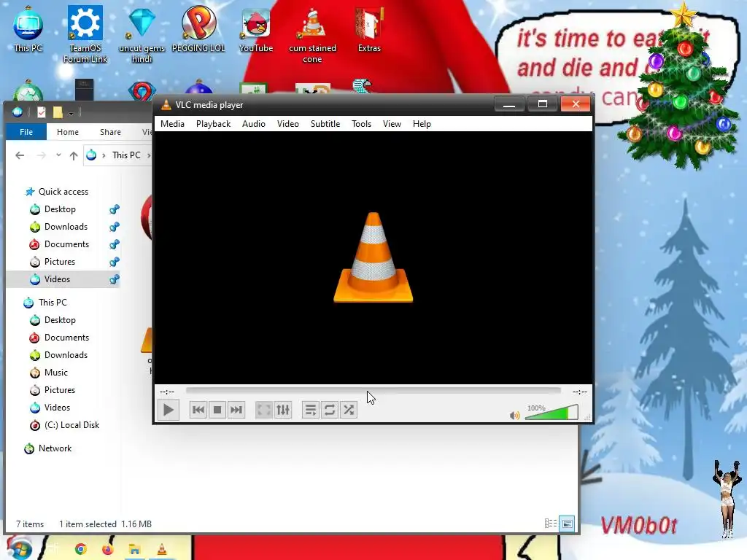Open Music under This PC
The height and width of the screenshot is (560, 747).
click(55, 373)
